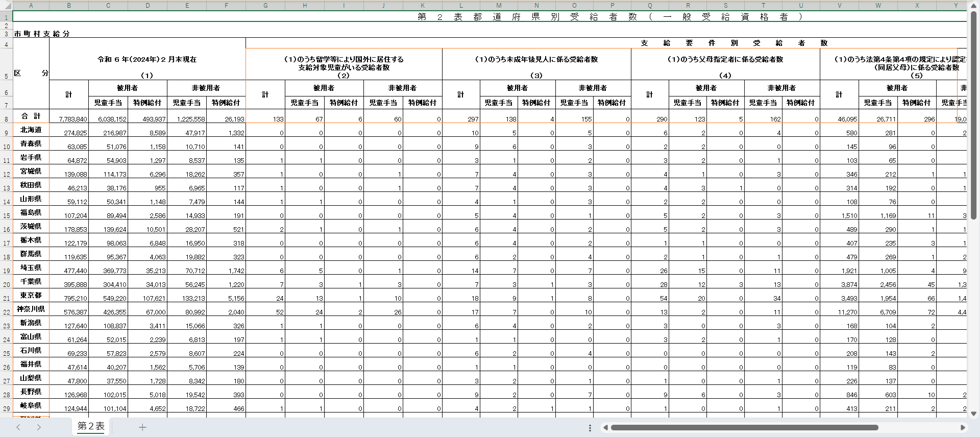Select the 北海道 row label cell
The height and width of the screenshot is (437, 980).
coord(31,130)
